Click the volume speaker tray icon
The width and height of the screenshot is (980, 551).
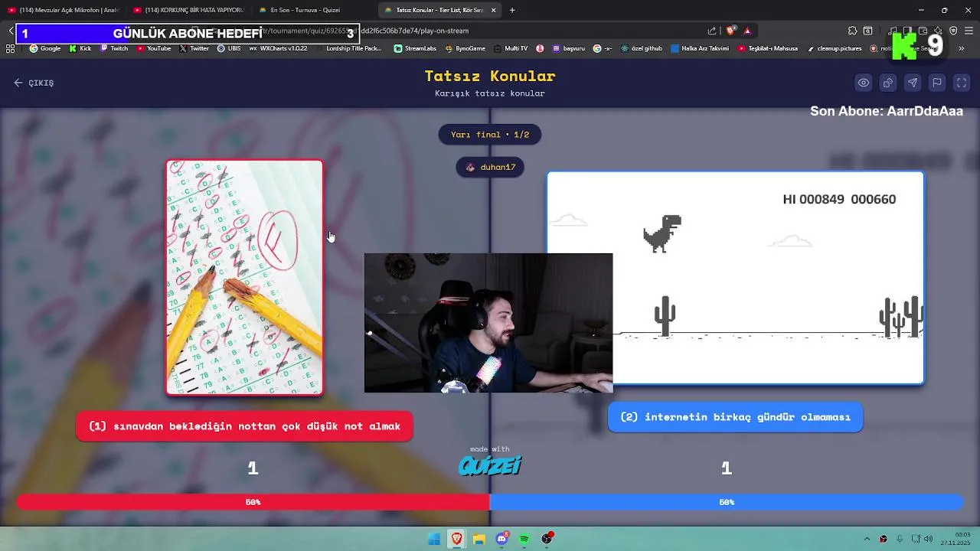point(929,539)
